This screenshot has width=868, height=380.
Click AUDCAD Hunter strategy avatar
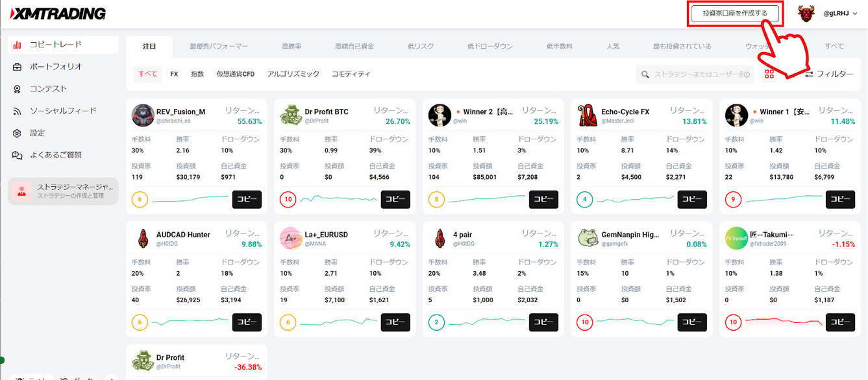tap(143, 239)
